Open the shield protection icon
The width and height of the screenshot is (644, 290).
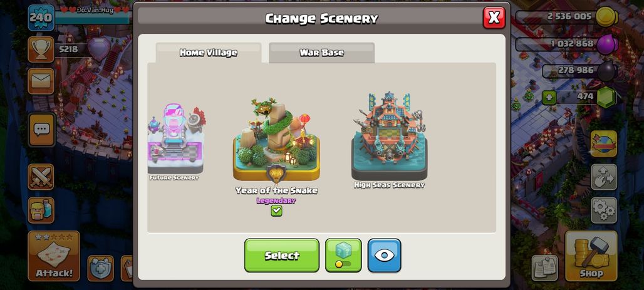tap(101, 268)
